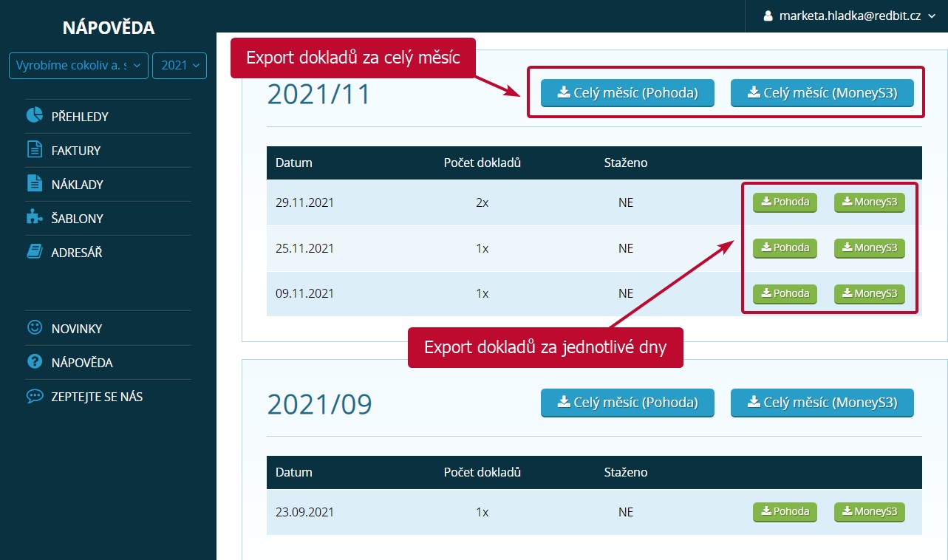Download Pohoda export for 09.11.2021

click(x=785, y=294)
